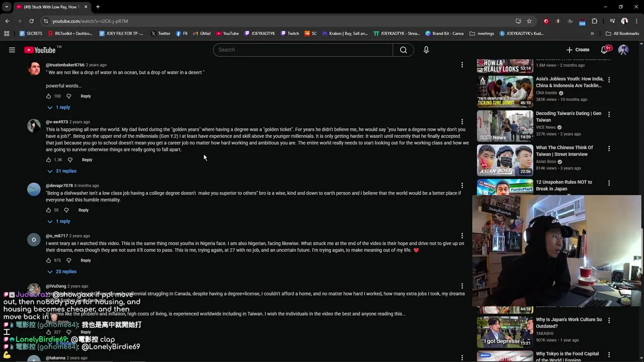Open options menu for @trustenbaker8766 comment

click(462, 65)
